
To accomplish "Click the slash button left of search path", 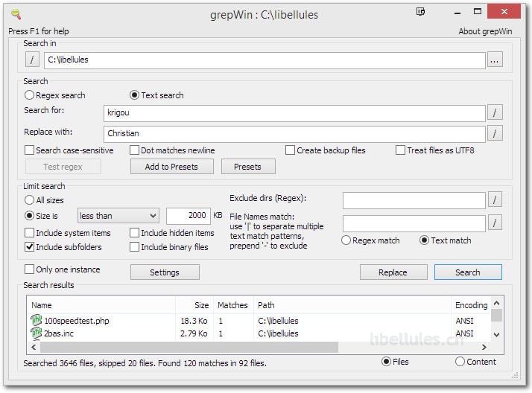I will [x=32, y=60].
